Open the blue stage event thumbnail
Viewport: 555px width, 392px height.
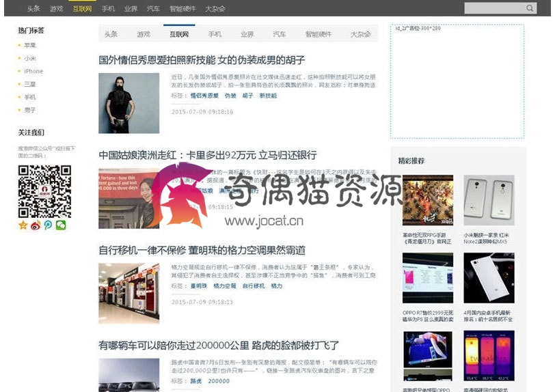pyautogui.click(x=428, y=356)
